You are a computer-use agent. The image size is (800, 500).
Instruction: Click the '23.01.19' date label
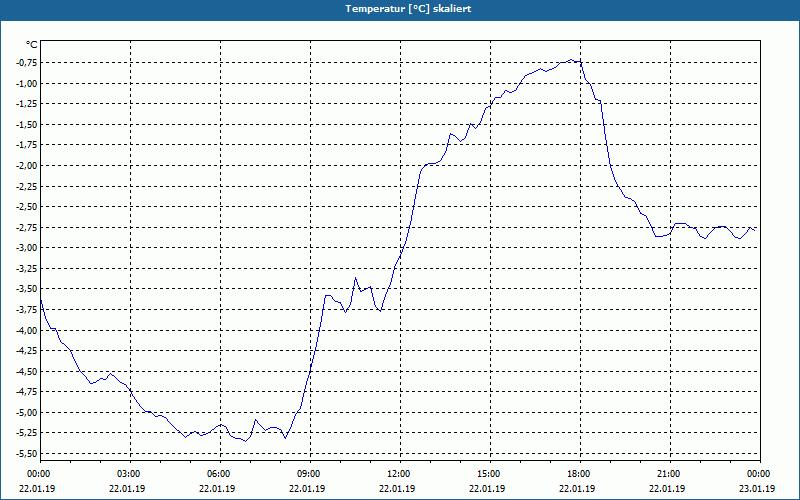pos(757,488)
